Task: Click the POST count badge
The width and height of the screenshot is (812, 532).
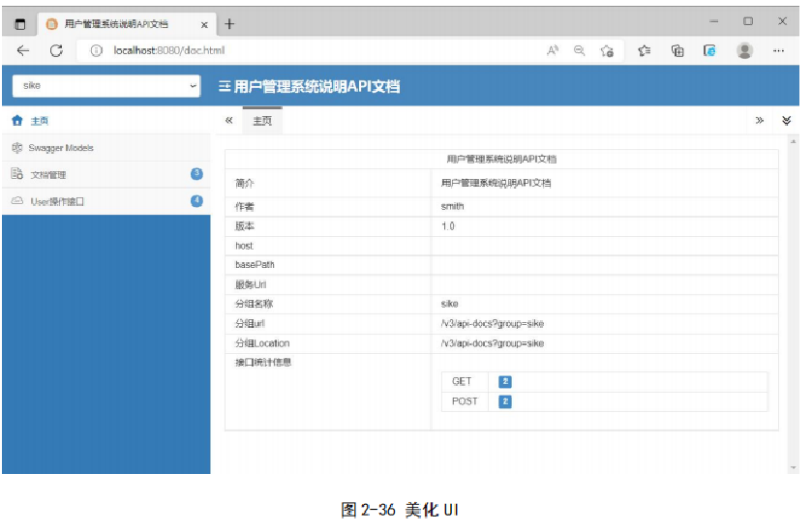Action: coord(505,401)
